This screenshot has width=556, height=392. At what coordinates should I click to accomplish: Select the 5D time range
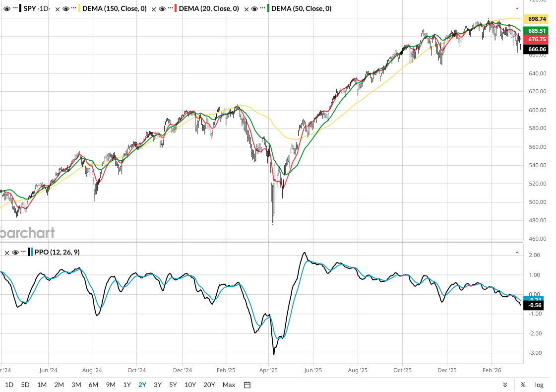tap(25, 385)
